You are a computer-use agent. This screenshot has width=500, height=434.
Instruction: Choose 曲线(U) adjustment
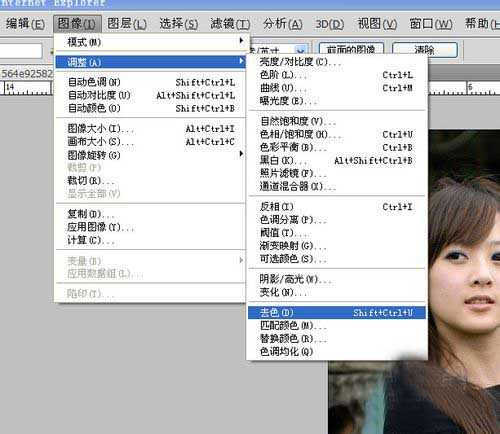click(x=337, y=88)
